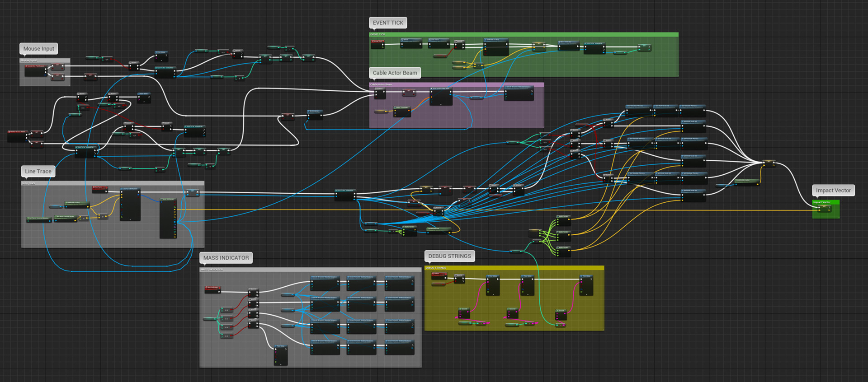
Task: Select the SetWorldLocation node in EVENT TICK
Action: (496, 47)
